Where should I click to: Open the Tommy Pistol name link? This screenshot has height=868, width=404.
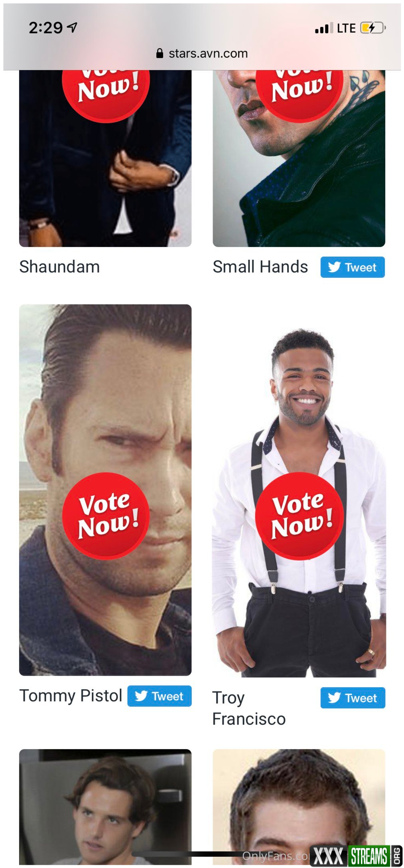pyautogui.click(x=71, y=696)
